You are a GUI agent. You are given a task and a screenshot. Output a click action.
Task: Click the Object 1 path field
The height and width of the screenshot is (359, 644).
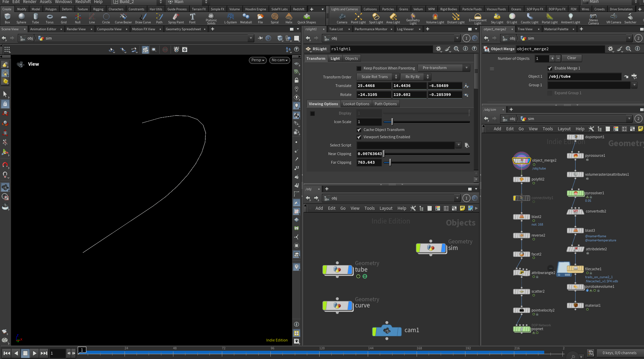pyautogui.click(x=584, y=76)
